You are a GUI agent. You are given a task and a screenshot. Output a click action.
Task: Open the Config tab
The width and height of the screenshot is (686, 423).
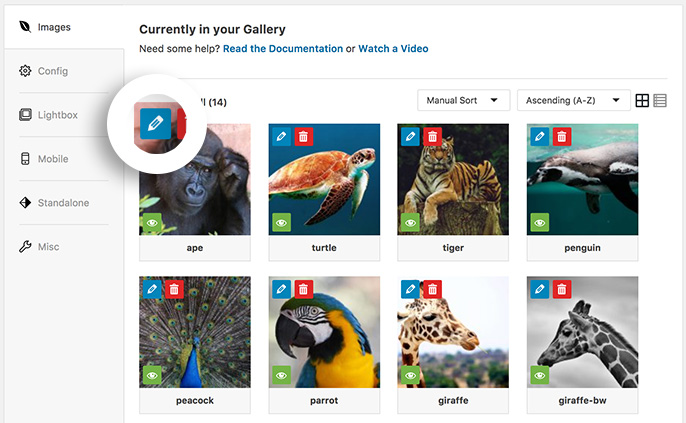click(52, 71)
